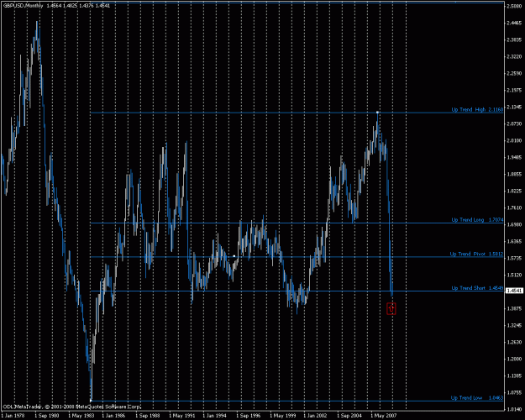Click the red up-arrow signal marker
Screen dimensions: 525x420
[391, 308]
